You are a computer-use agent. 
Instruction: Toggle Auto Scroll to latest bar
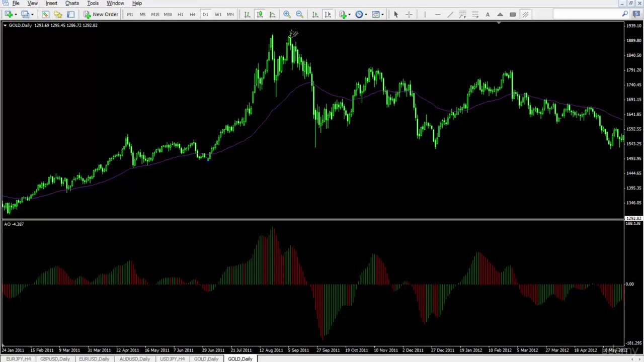tap(315, 15)
